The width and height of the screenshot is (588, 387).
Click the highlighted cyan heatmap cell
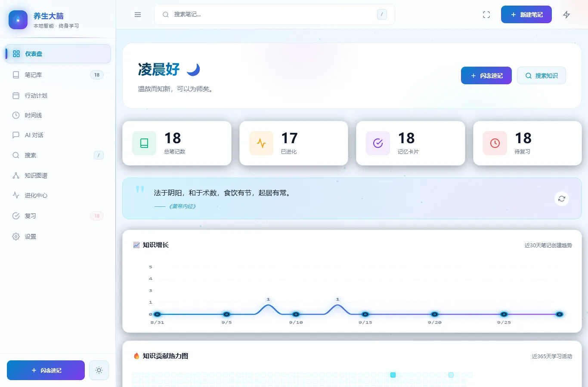pyautogui.click(x=393, y=375)
